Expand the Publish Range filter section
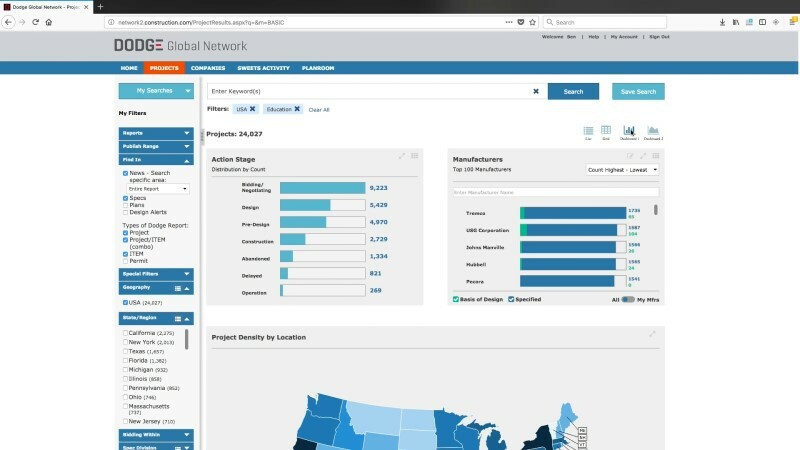The height and width of the screenshot is (450, 800). pos(156,146)
